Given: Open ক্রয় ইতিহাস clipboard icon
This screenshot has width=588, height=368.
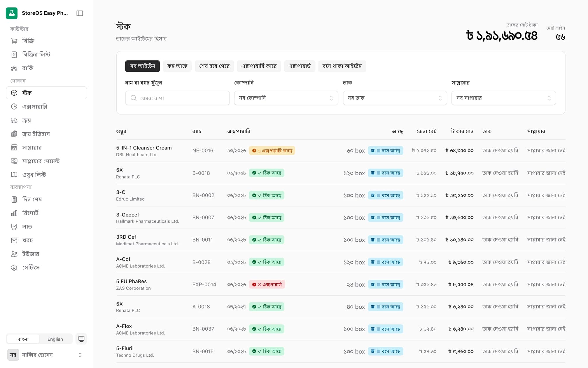Looking at the screenshot, I should tap(14, 134).
